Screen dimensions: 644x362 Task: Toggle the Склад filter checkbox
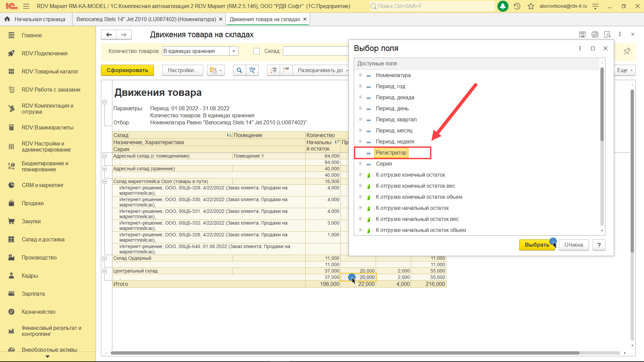tap(256, 51)
